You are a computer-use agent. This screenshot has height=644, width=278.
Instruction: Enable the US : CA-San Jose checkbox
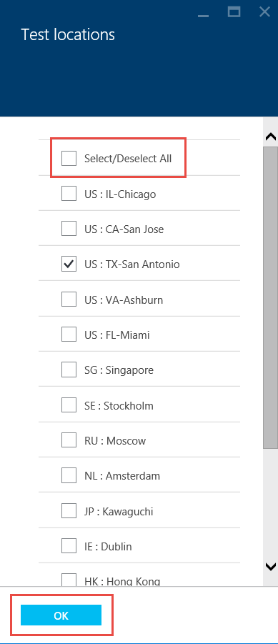point(69,228)
